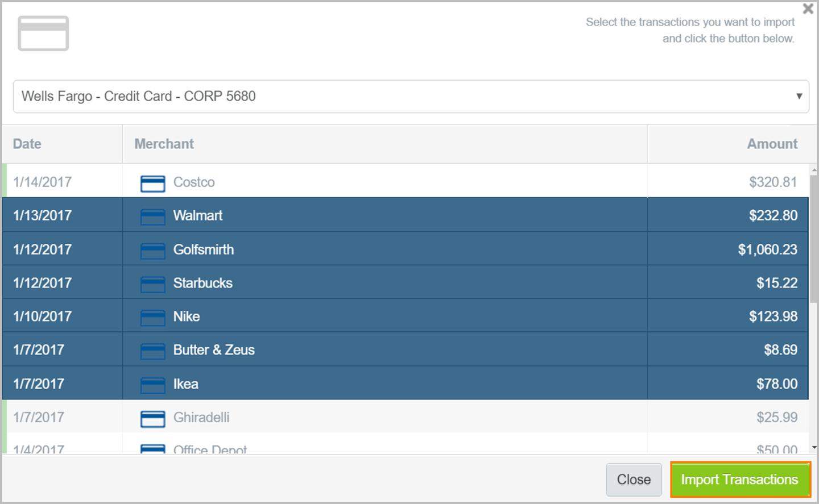Click the card icon in the Starbucks row
Viewport: 819px width, 504px height.
(x=152, y=284)
